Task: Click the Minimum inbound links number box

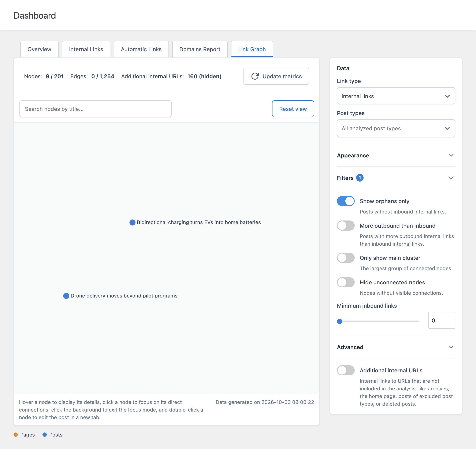Action: point(442,320)
